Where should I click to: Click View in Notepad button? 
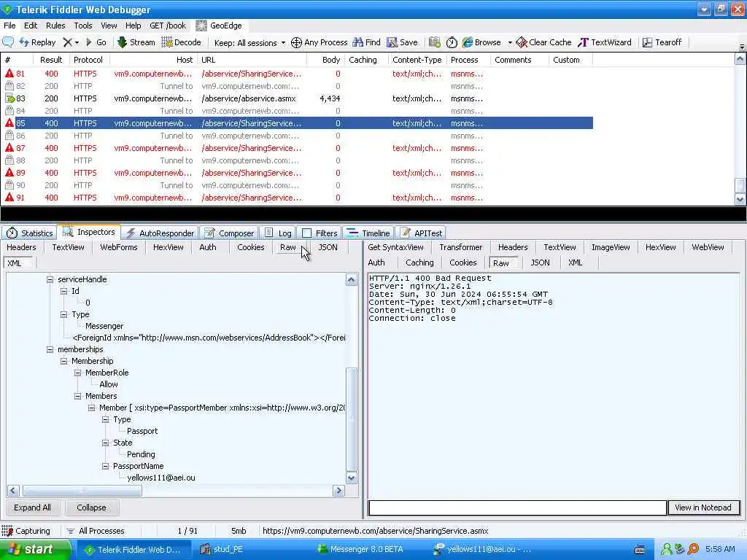click(x=703, y=507)
